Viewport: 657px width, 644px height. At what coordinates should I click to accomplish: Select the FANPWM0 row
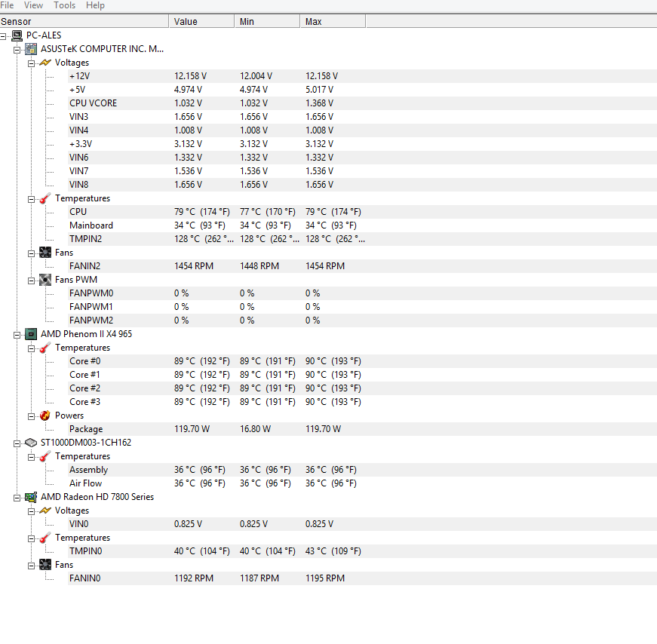[362, 293]
